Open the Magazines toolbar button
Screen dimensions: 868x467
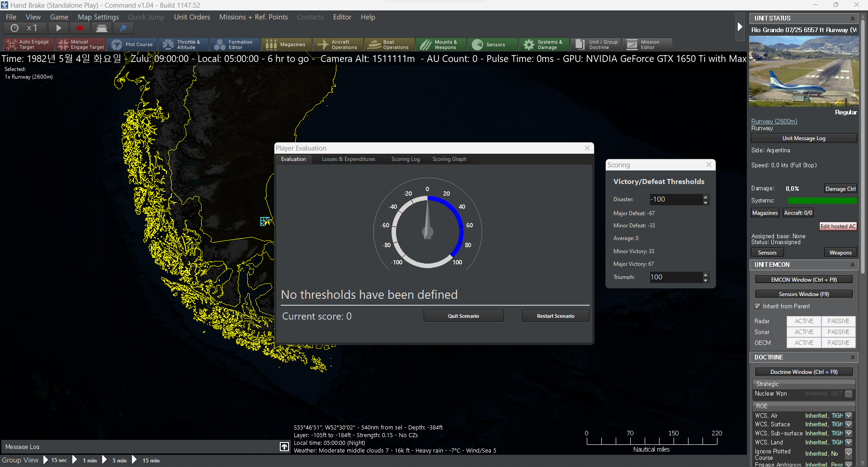click(287, 44)
